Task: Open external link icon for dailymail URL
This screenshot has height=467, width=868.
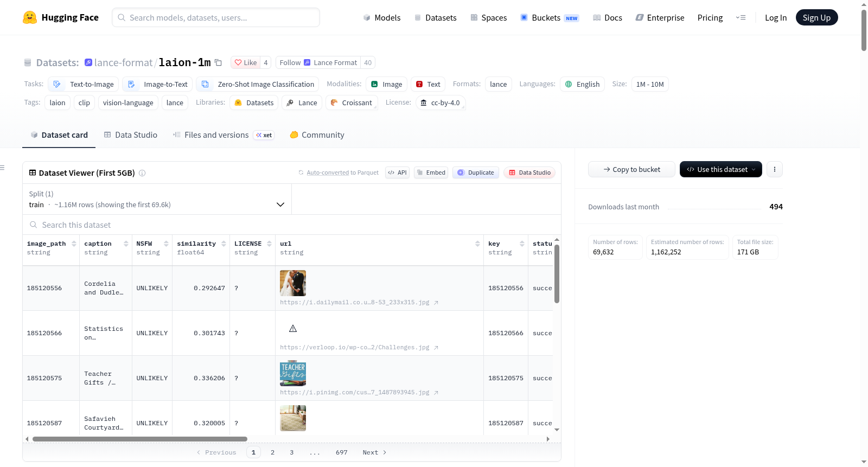Action: pyautogui.click(x=436, y=303)
